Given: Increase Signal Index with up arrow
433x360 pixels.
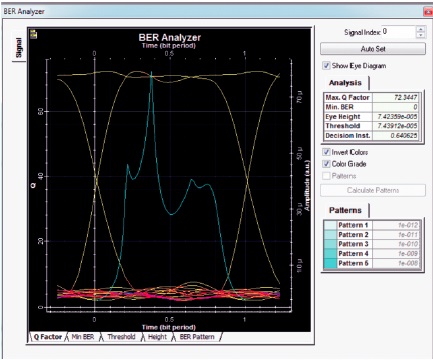Looking at the screenshot, I should (x=421, y=29).
